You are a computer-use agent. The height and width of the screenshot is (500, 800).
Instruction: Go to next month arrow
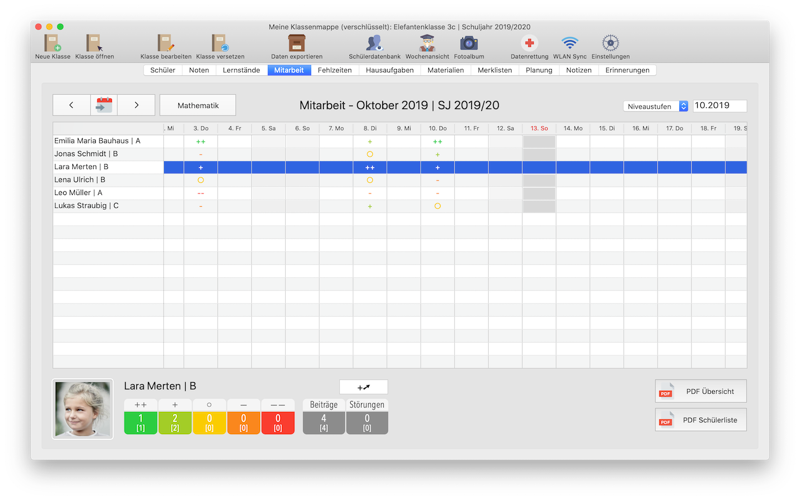click(x=137, y=105)
